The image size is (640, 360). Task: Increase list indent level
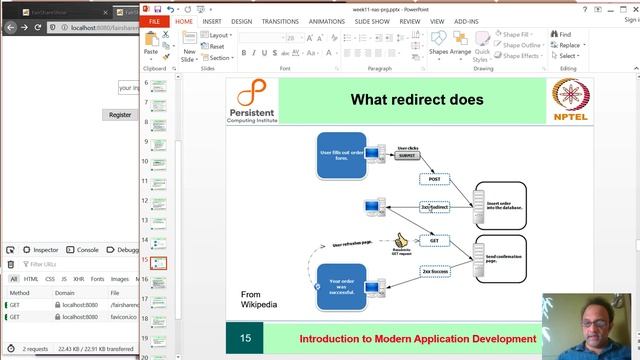pyautogui.click(x=389, y=38)
